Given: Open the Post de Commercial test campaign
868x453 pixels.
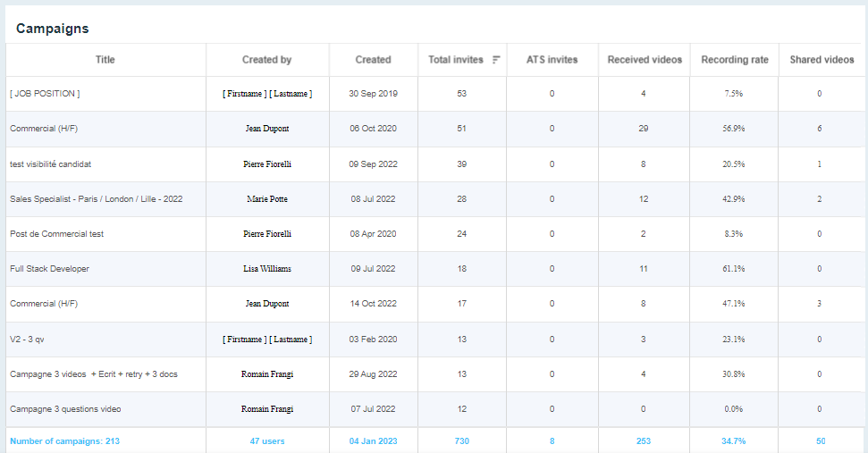Looking at the screenshot, I should (57, 234).
